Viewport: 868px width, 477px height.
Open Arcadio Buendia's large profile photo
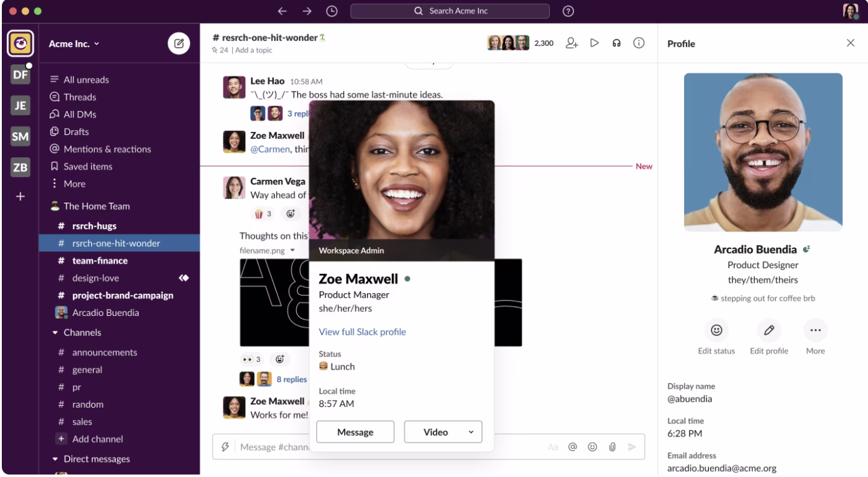pyautogui.click(x=763, y=152)
